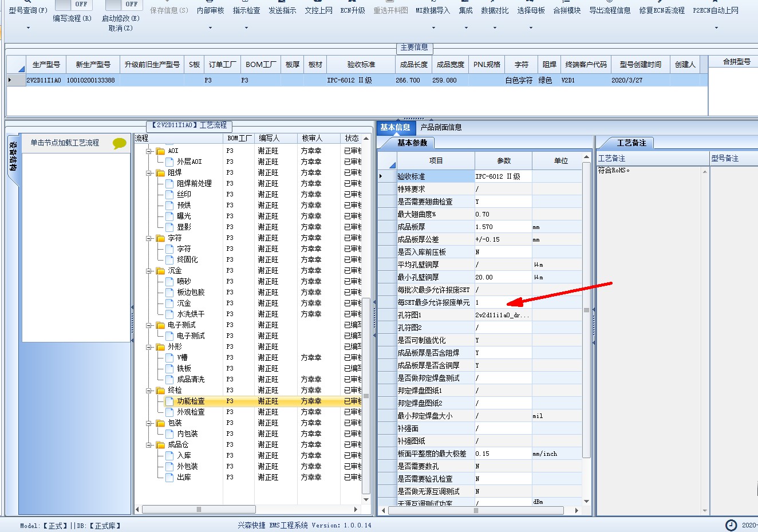Collapse the 字符 folder node

(x=148, y=238)
